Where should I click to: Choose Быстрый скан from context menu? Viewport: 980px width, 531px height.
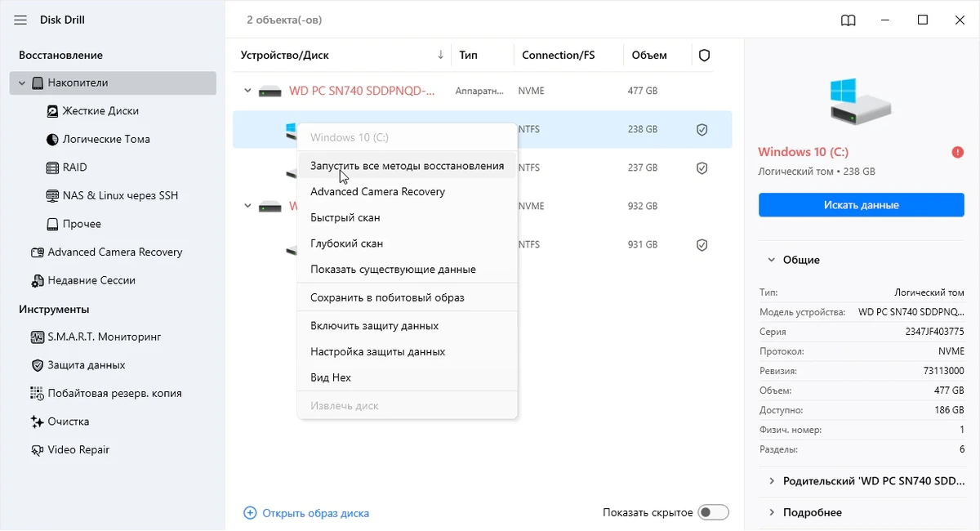(x=408, y=217)
